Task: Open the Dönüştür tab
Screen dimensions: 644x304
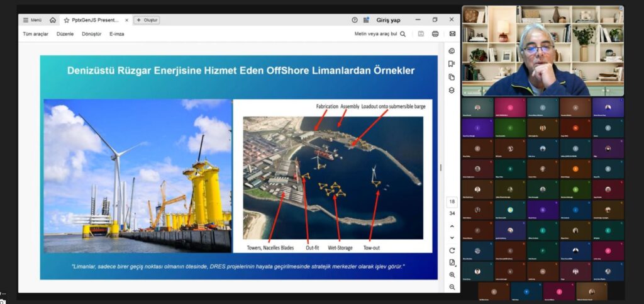Action: pyautogui.click(x=92, y=34)
